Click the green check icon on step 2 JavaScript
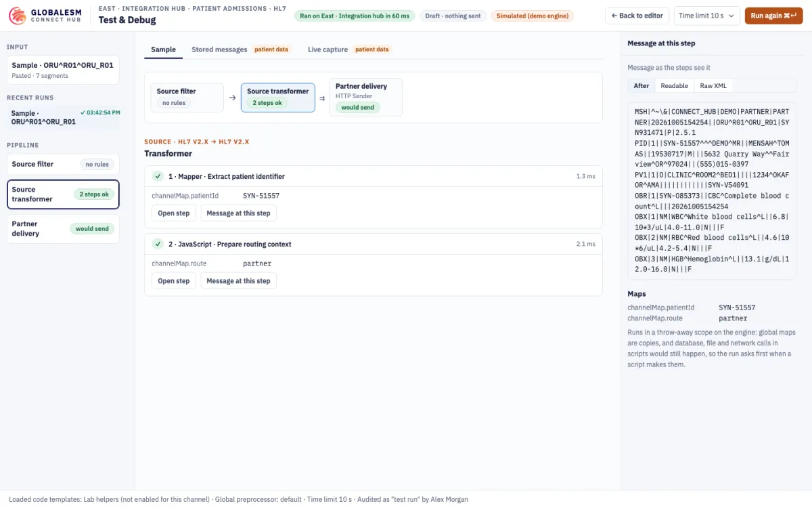The height and width of the screenshot is (508, 812). 158,244
